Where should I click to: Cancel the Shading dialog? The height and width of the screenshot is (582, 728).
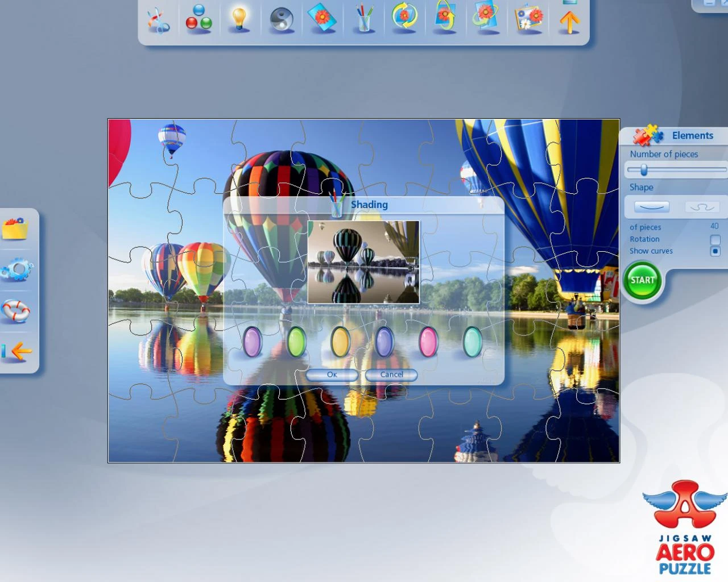391,375
